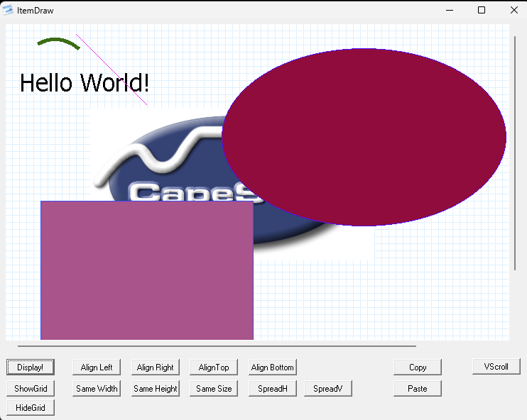
Task: Click the SpreadV button
Action: pyautogui.click(x=327, y=389)
